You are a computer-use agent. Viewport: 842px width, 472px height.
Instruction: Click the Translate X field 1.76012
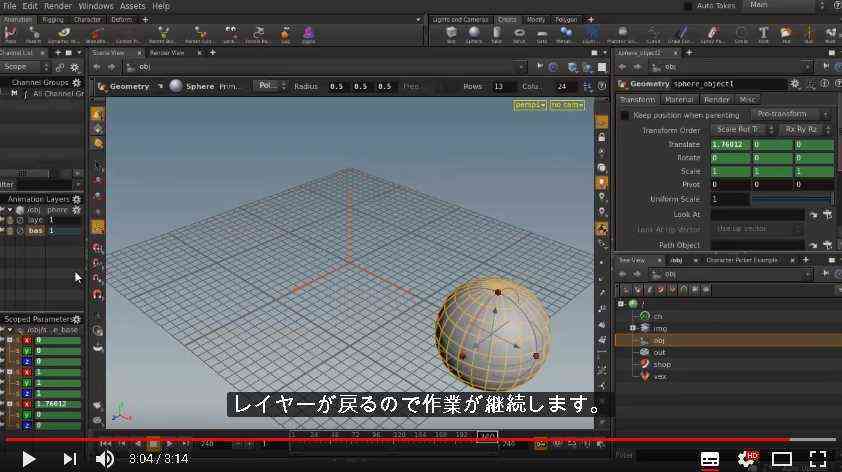(x=730, y=144)
